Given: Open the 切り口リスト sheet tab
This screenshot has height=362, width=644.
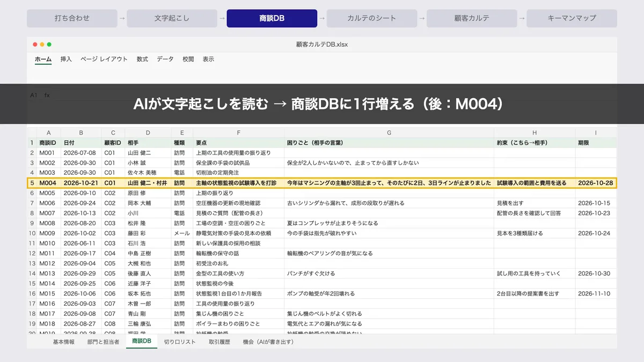Looking at the screenshot, I should [180, 342].
